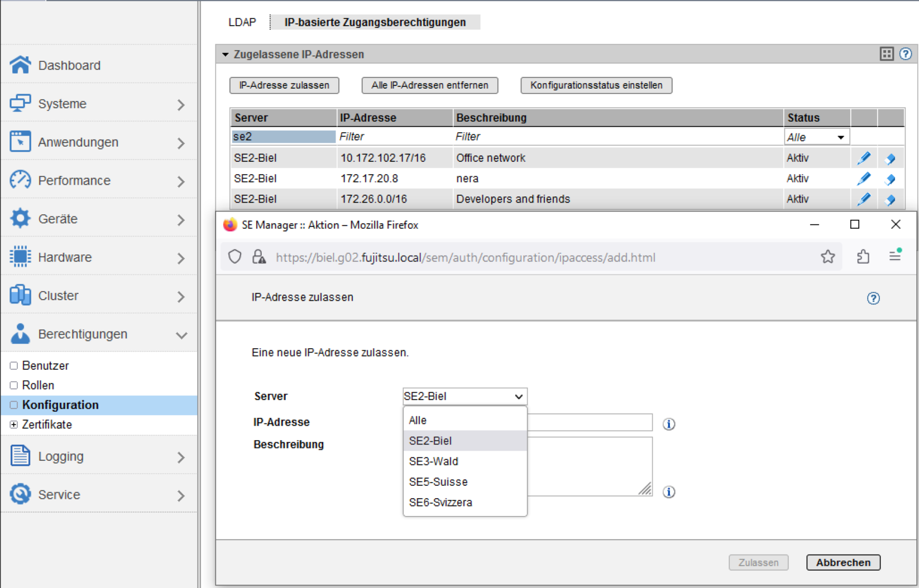Viewport: 919px width, 588px height.
Task: Click Alle IP-Adressen entfernen button
Action: click(429, 85)
